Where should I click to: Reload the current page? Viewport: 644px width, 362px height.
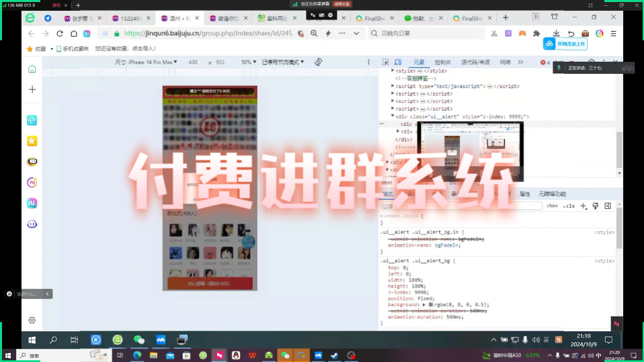[60, 34]
